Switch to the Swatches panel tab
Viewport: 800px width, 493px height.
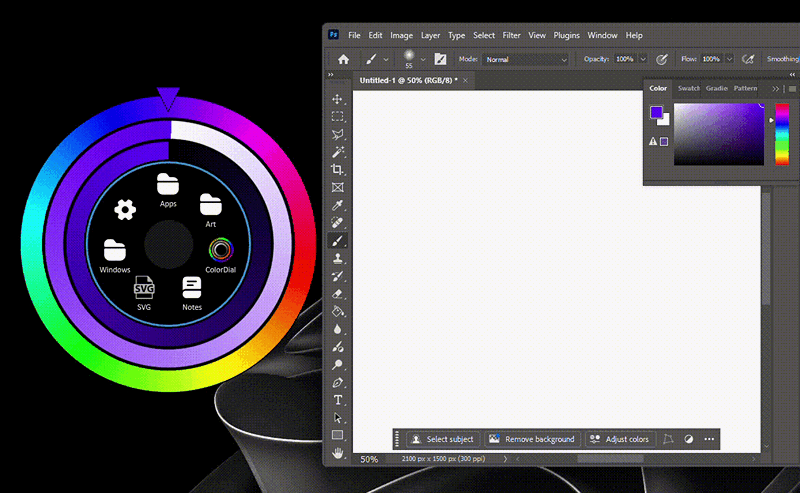689,88
